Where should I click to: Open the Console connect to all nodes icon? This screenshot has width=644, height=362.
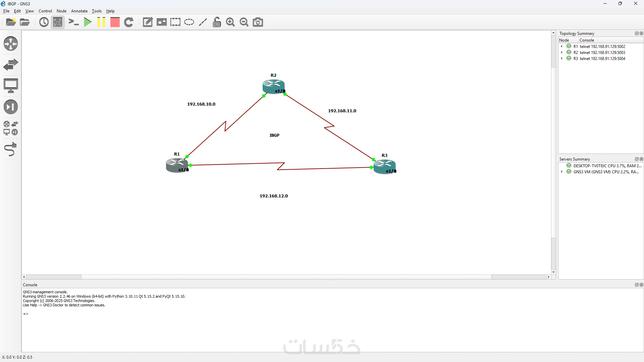73,22
